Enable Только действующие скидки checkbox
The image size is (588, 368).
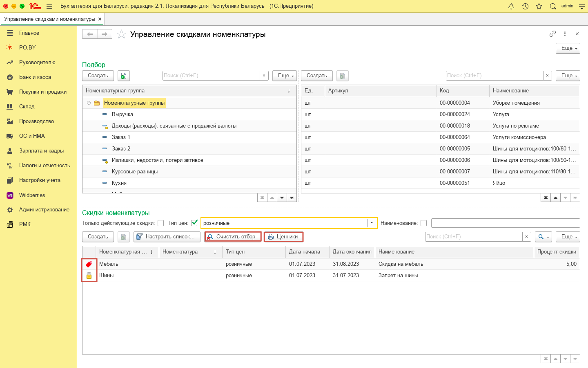161,223
